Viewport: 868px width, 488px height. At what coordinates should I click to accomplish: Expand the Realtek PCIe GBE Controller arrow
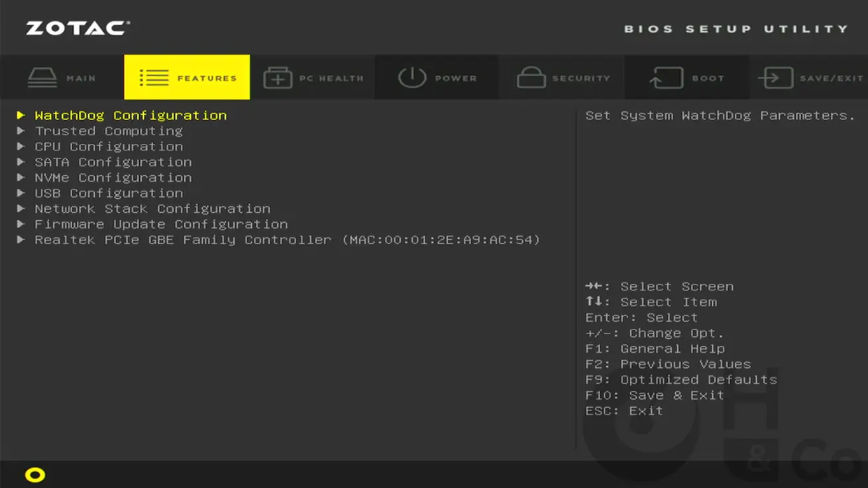click(x=21, y=239)
